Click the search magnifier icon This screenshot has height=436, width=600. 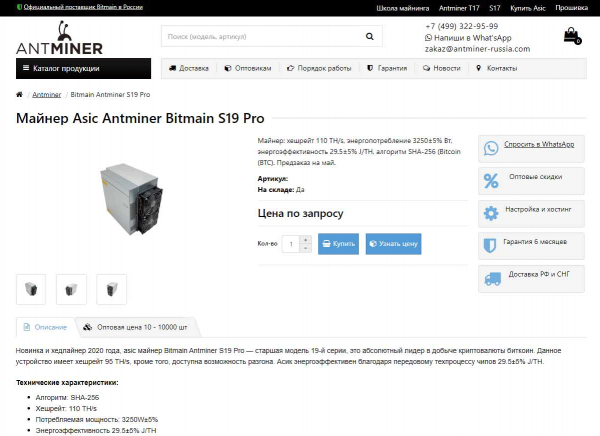[369, 36]
